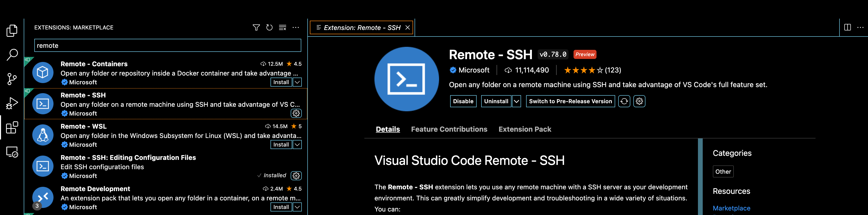Click the Remote - WSL penguin icon
This screenshot has height=215, width=868.
point(43,135)
